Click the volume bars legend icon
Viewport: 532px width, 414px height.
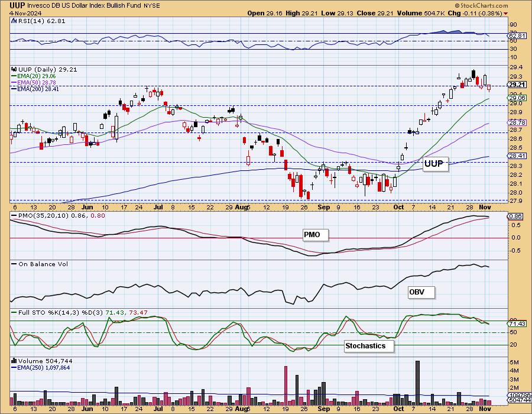click(x=14, y=361)
